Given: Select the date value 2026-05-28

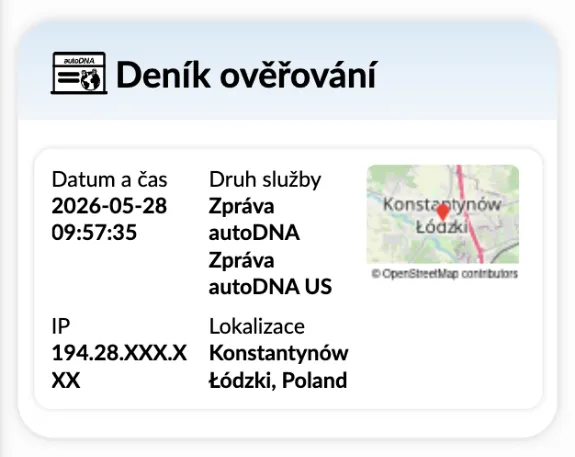Looking at the screenshot, I should click(x=109, y=206).
